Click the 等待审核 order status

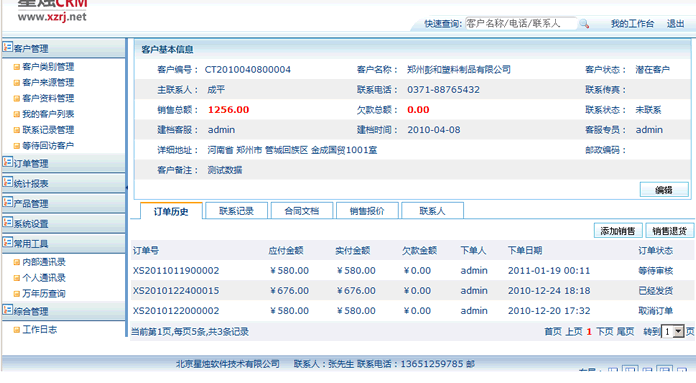[x=656, y=271]
